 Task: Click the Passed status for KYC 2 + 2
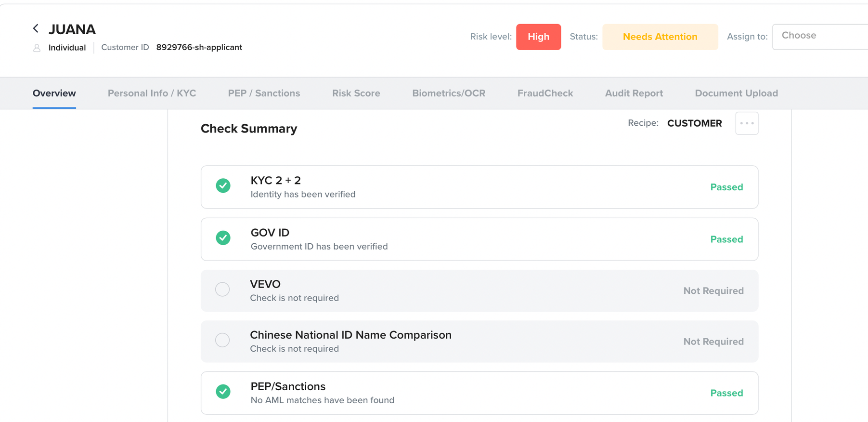[727, 187]
